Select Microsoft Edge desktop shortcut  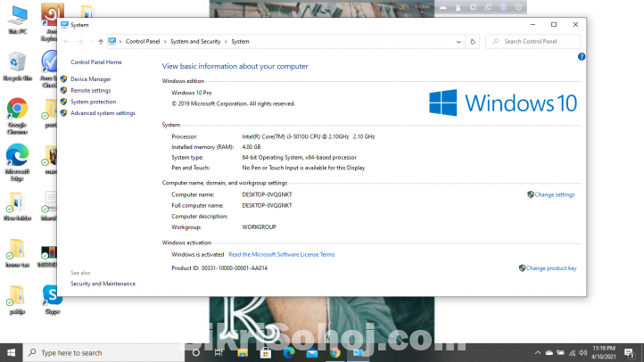(x=17, y=162)
